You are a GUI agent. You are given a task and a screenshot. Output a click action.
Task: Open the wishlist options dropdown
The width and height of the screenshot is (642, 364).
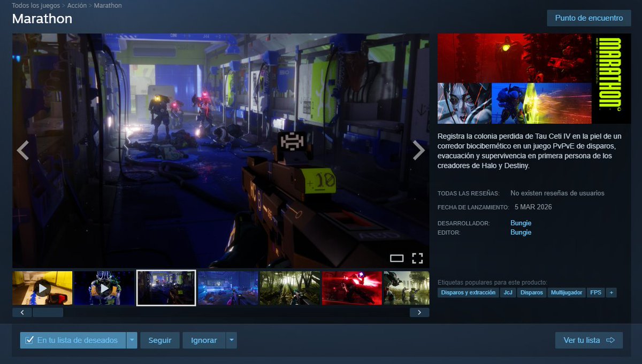pyautogui.click(x=132, y=339)
